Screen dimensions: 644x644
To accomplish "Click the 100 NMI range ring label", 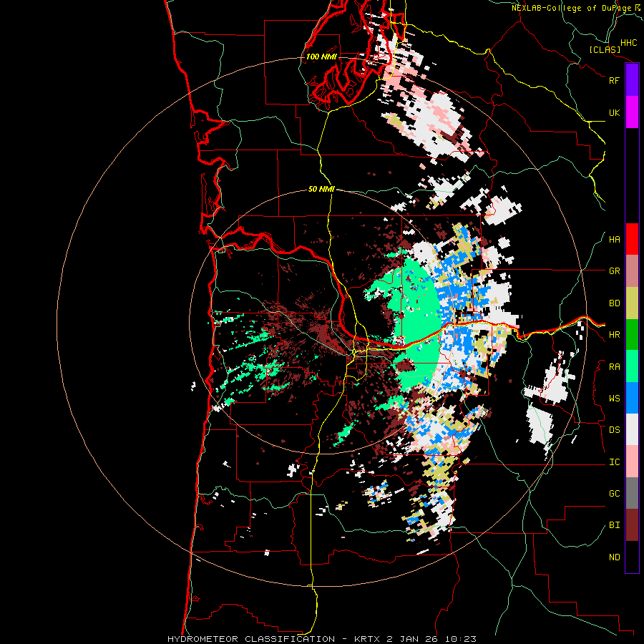I will [x=321, y=57].
